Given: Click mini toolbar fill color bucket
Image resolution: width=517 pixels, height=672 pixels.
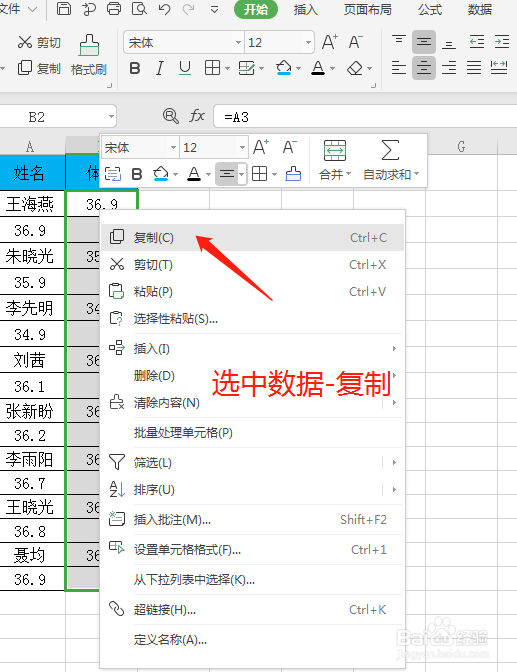Looking at the screenshot, I should click(x=160, y=174).
